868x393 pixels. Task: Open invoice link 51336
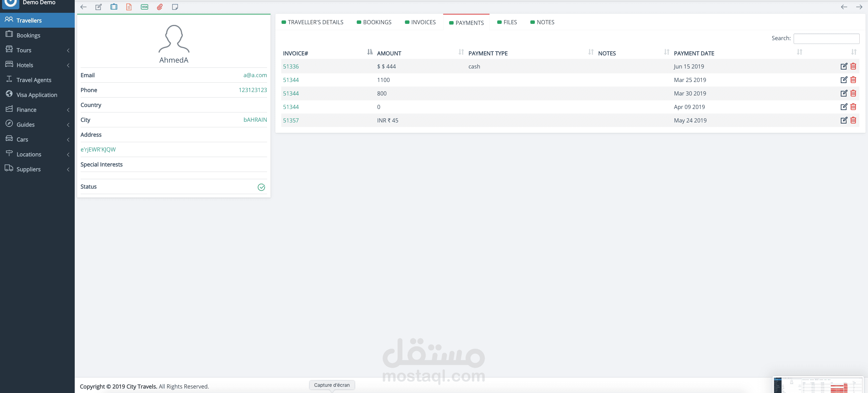(x=291, y=66)
